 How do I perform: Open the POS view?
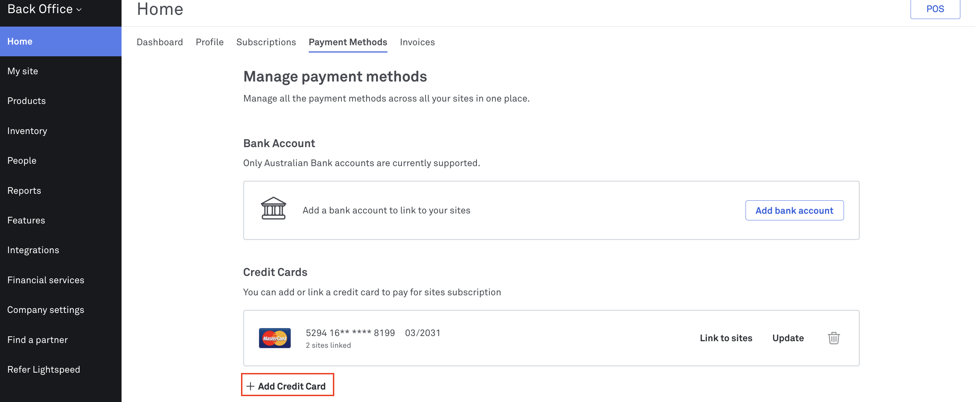click(935, 8)
